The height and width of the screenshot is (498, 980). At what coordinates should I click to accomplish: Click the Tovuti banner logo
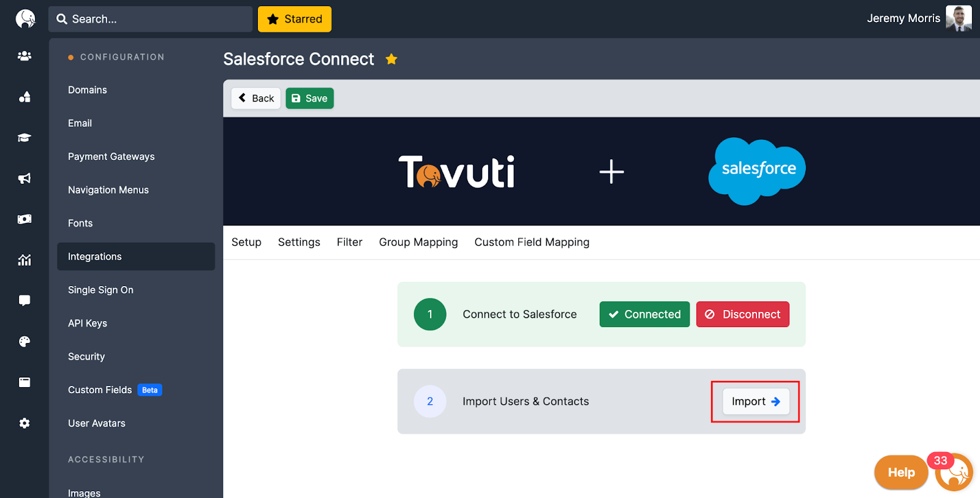coord(456,172)
